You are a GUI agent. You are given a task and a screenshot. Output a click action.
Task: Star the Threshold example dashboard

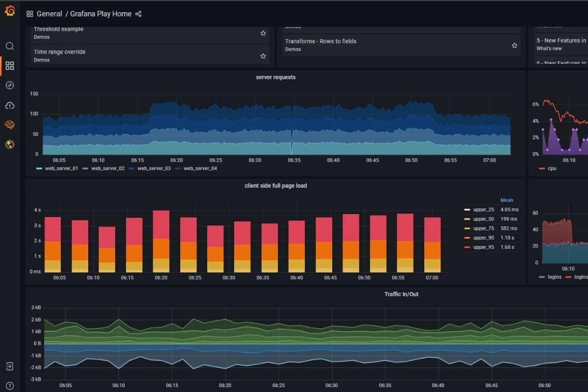click(x=263, y=33)
